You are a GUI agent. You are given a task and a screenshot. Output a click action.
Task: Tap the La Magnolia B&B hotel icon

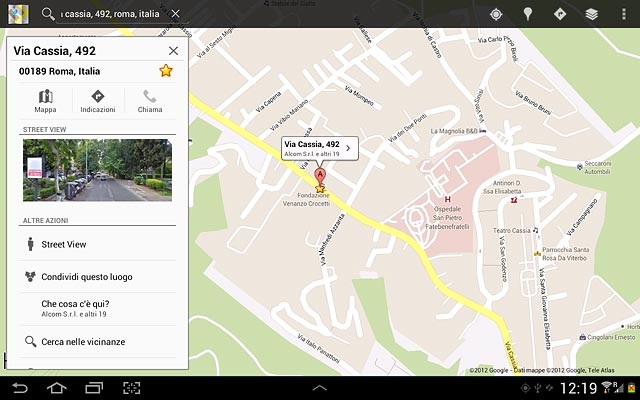click(x=484, y=131)
